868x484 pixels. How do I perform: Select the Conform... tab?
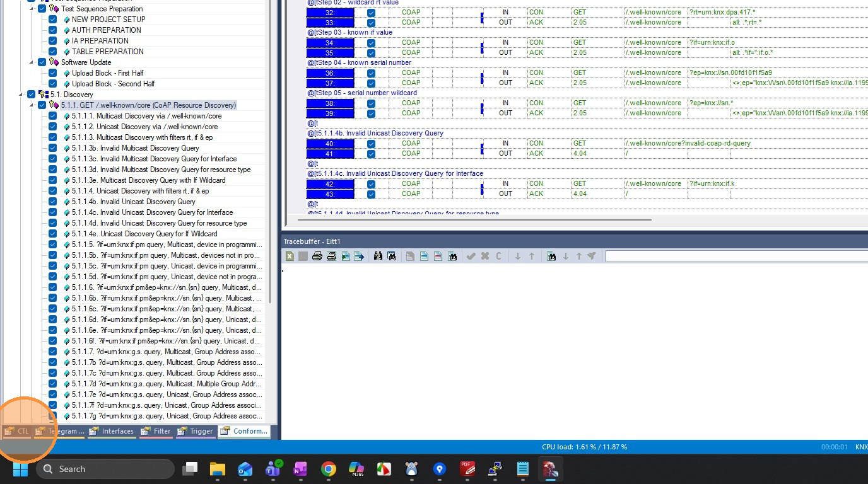click(244, 431)
